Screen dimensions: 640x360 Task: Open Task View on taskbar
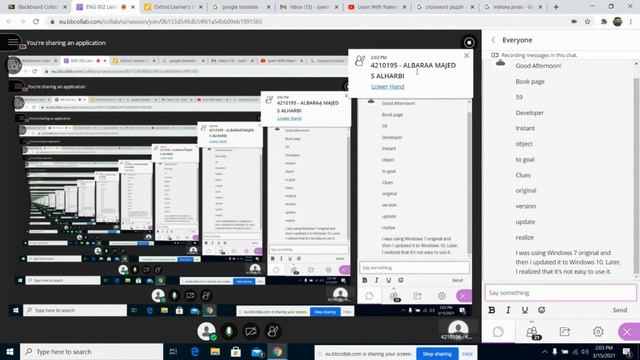(173, 351)
